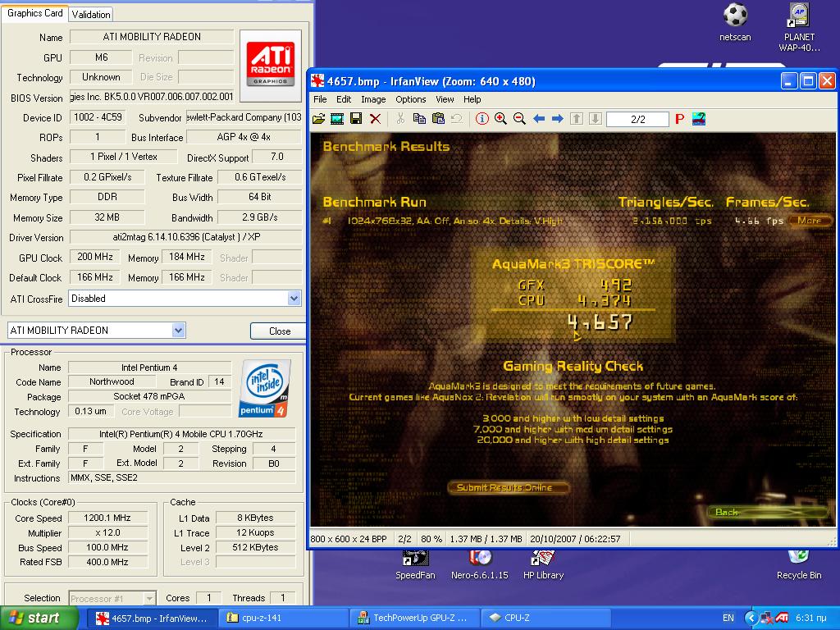Select the Cut scissors icon in IrfanView

400,119
